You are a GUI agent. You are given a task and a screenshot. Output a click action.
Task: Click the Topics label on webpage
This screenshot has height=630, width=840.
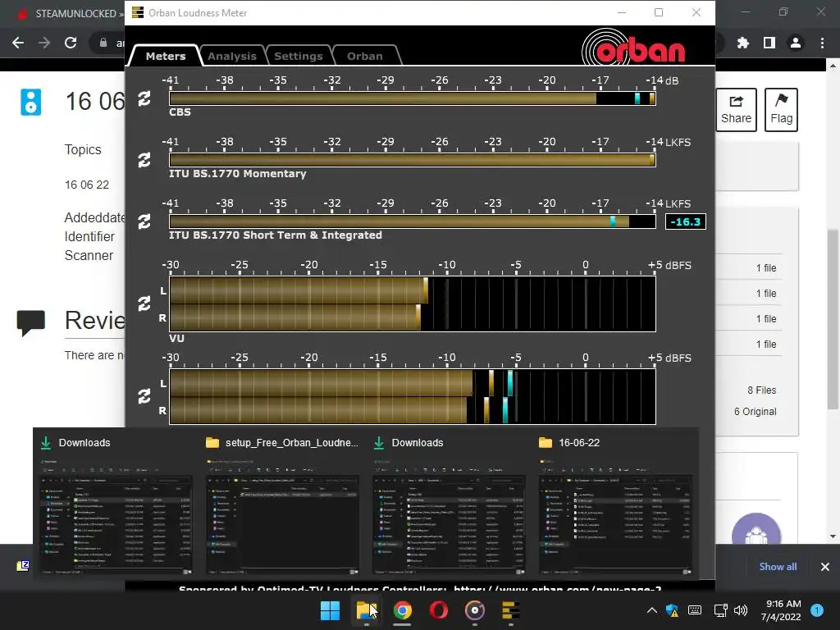tap(83, 149)
